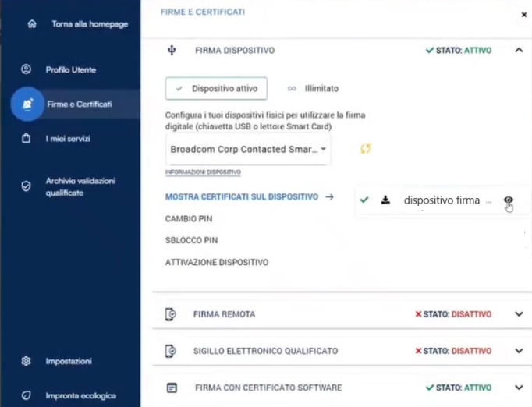
Task: Click the Sigillo Elettronico Qualificato icon
Action: 171,351
